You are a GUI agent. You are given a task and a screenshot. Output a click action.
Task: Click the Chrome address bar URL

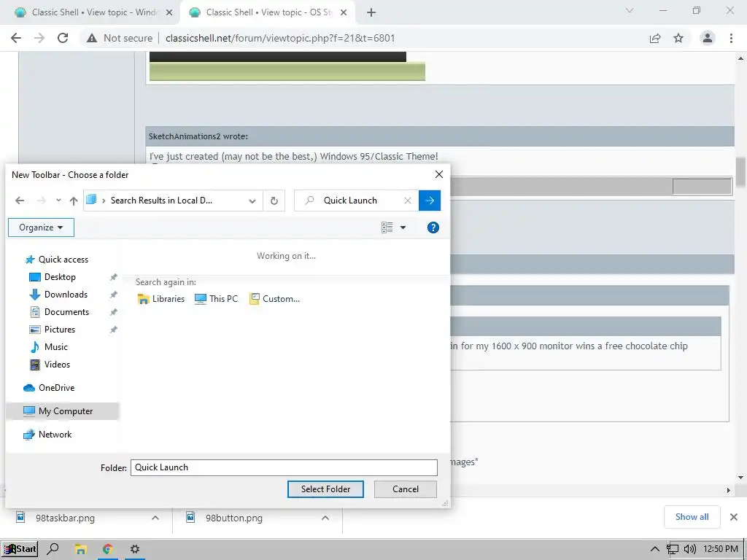pyautogui.click(x=280, y=38)
